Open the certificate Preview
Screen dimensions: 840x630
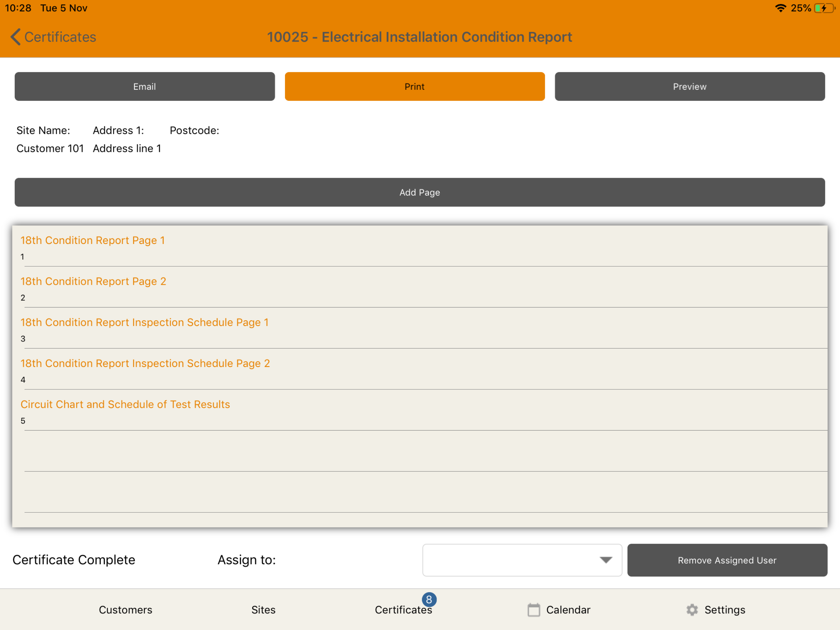(x=690, y=86)
